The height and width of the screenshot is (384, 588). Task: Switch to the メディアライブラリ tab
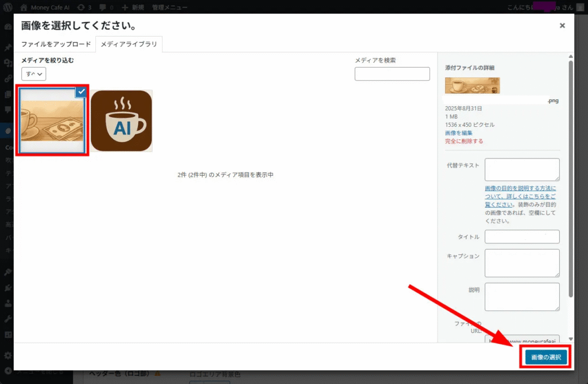click(x=129, y=44)
